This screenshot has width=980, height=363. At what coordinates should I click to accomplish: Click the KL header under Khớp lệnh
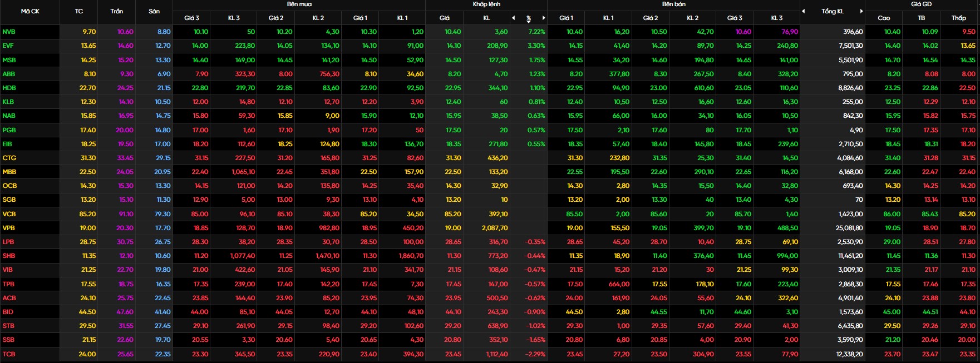click(x=486, y=18)
